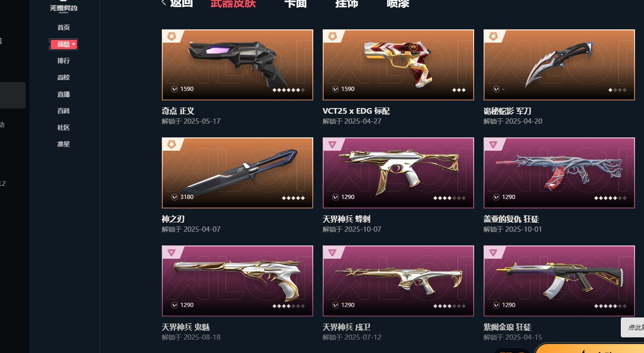Image resolution: width=644 pixels, height=353 pixels.
Task: Go to 首页 in the sidebar
Action: (63, 27)
